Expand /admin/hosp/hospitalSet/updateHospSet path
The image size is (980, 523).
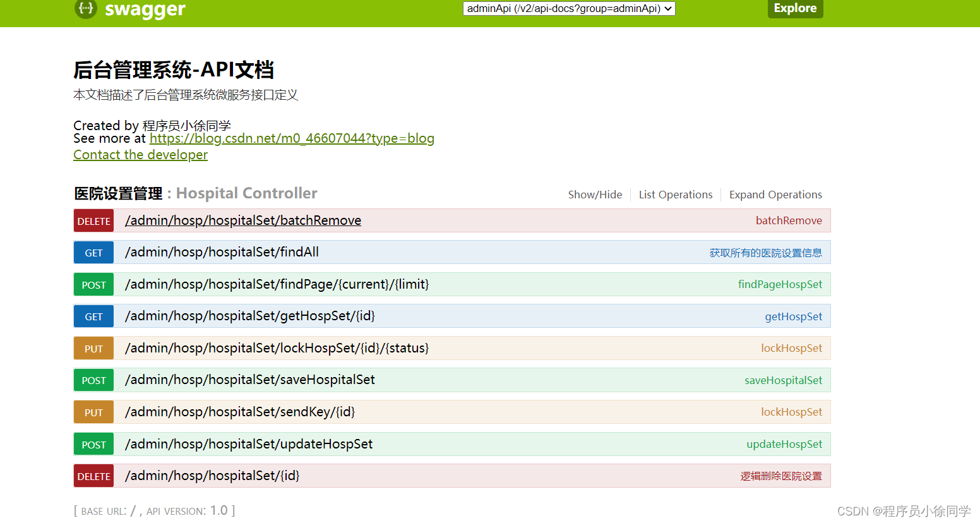click(249, 444)
